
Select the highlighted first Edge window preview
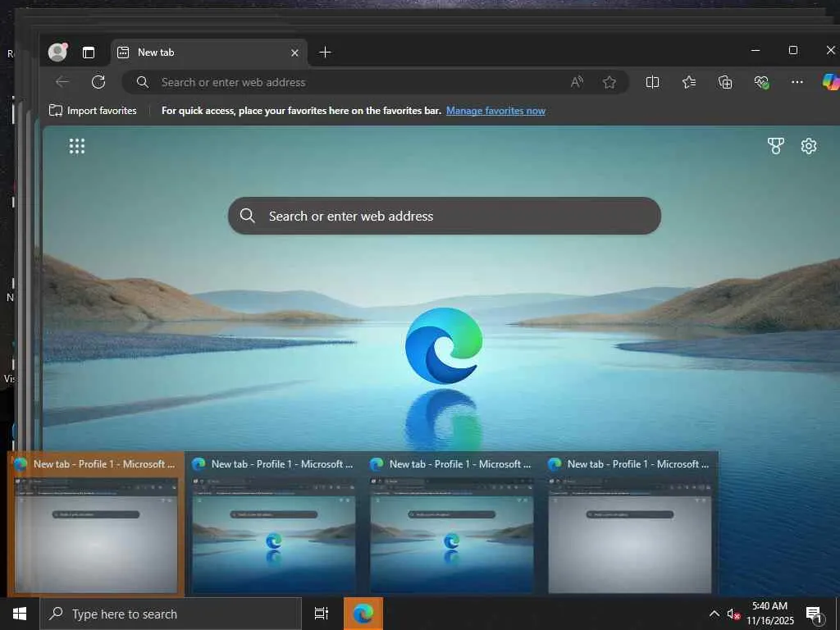click(96, 524)
